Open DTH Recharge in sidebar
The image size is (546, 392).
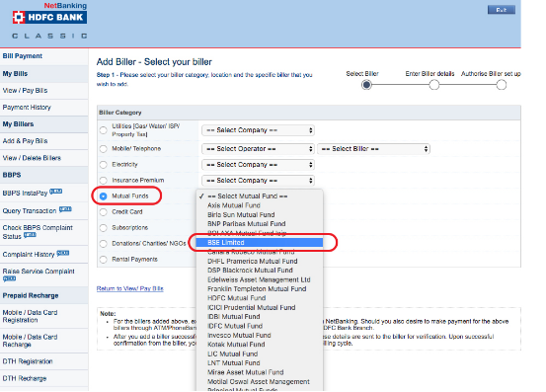[x=25, y=378]
